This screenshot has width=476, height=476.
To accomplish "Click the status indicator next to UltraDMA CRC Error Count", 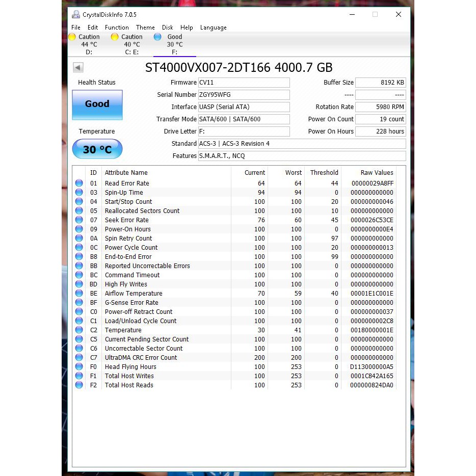I will pyautogui.click(x=79, y=357).
